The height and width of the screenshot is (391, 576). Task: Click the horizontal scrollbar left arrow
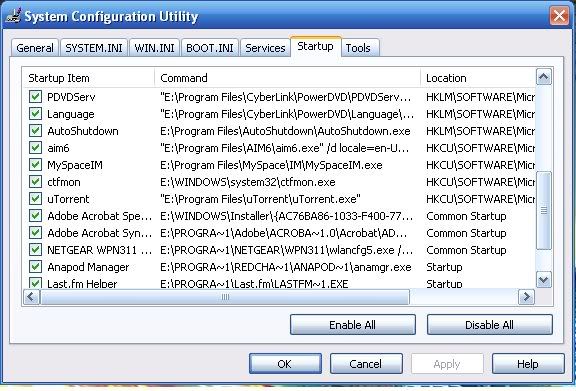31,297
